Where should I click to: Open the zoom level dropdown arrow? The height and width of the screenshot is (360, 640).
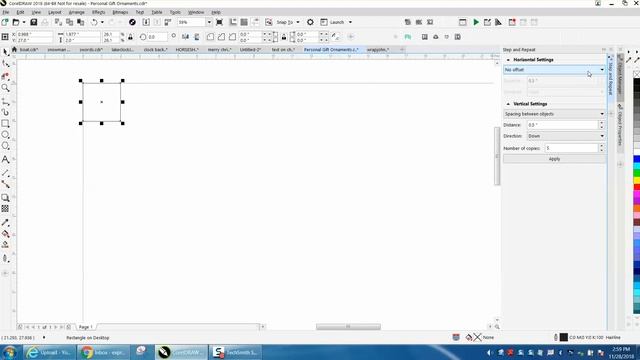[209, 22]
